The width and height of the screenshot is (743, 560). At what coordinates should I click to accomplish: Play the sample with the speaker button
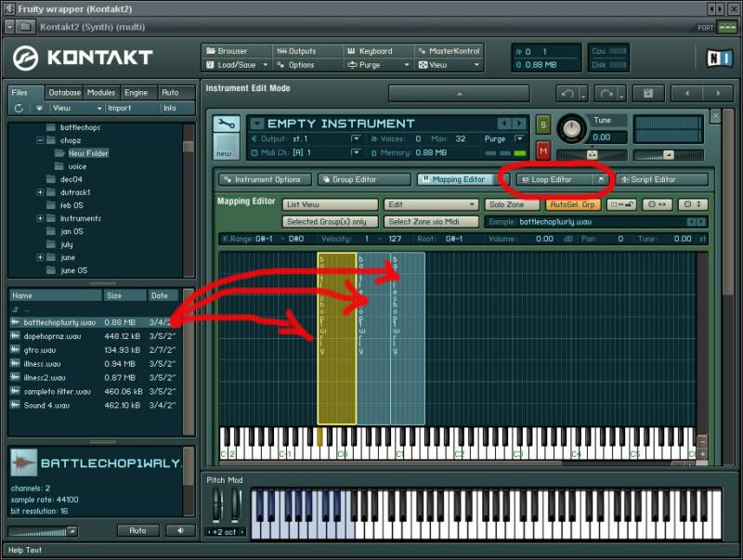180,530
